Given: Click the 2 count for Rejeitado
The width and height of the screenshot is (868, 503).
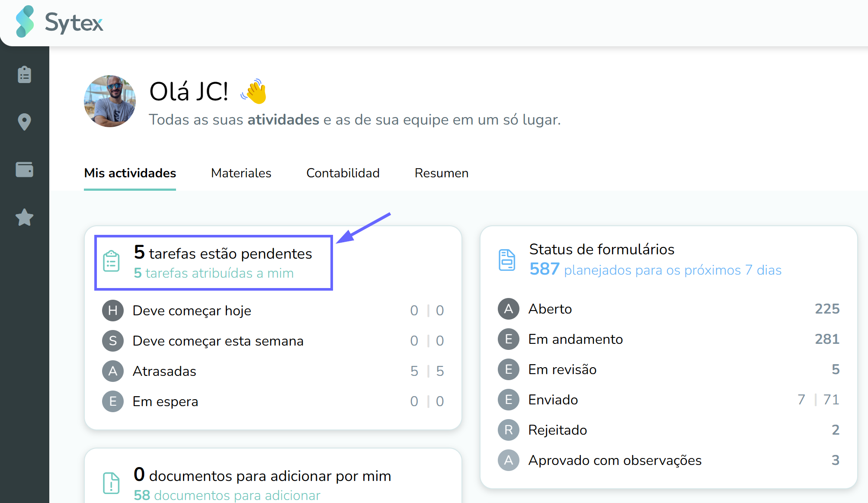Looking at the screenshot, I should tap(836, 430).
